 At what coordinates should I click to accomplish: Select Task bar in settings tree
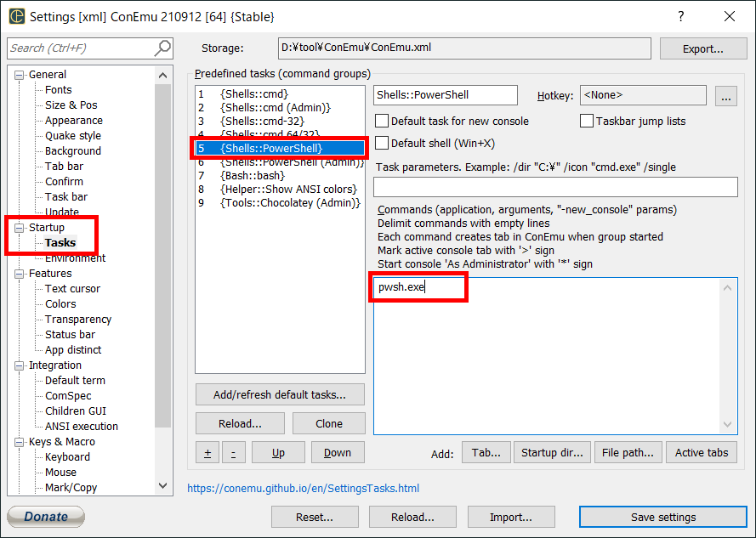pos(66,197)
